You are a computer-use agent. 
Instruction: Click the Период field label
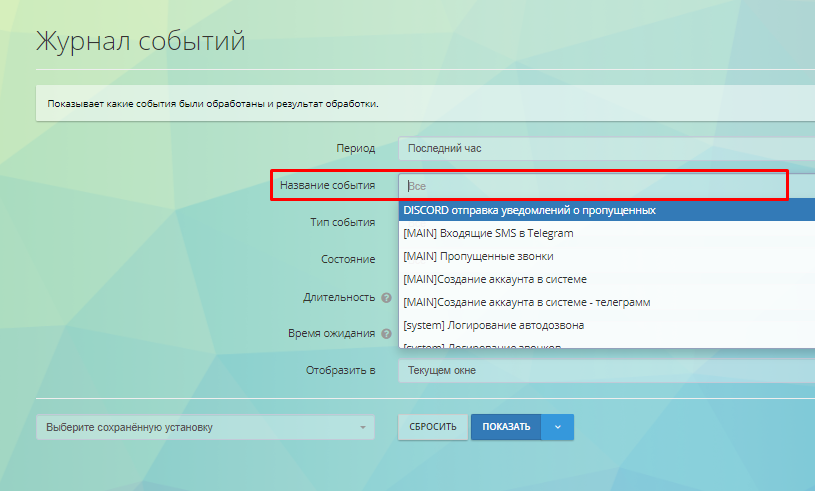[355, 149]
